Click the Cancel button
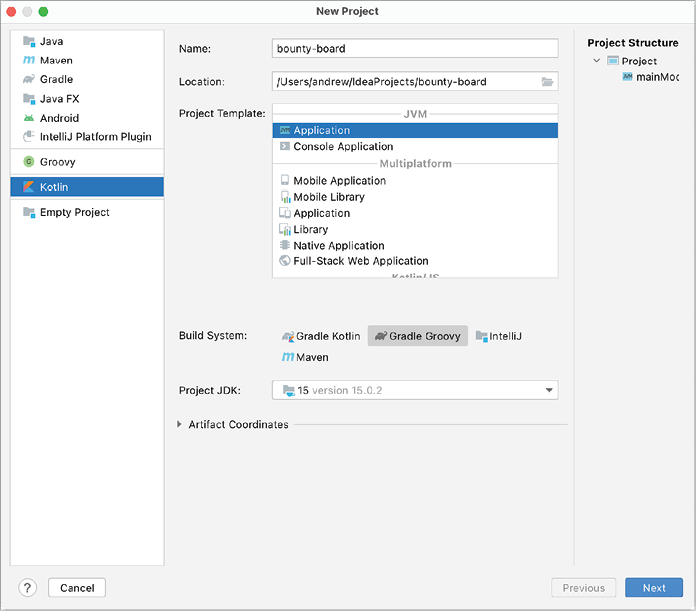 point(77,588)
